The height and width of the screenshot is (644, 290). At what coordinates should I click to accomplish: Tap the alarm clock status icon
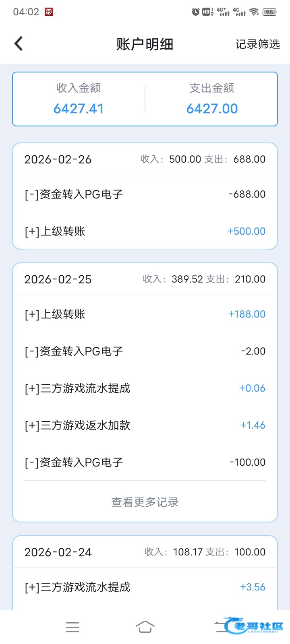click(195, 12)
